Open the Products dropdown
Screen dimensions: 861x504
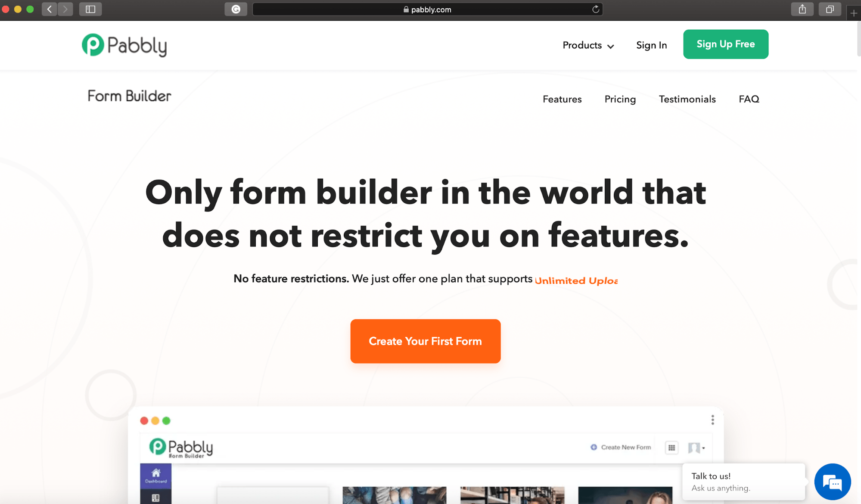(587, 45)
